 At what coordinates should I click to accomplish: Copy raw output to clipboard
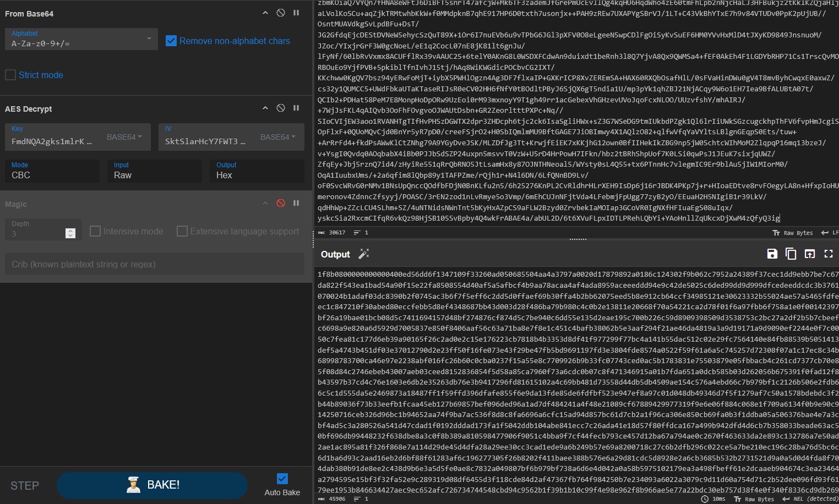click(791, 254)
